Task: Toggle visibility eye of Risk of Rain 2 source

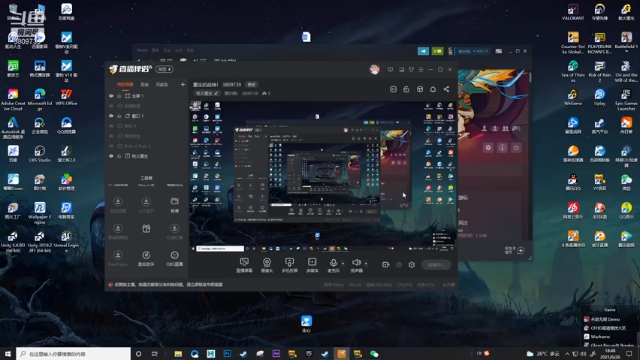Action: pyautogui.click(x=111, y=146)
